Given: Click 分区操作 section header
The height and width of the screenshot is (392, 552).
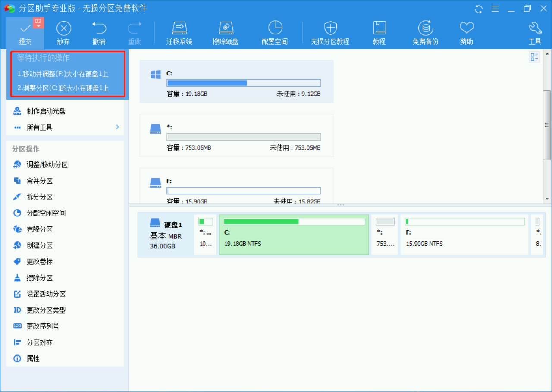Looking at the screenshot, I should click(x=26, y=149).
